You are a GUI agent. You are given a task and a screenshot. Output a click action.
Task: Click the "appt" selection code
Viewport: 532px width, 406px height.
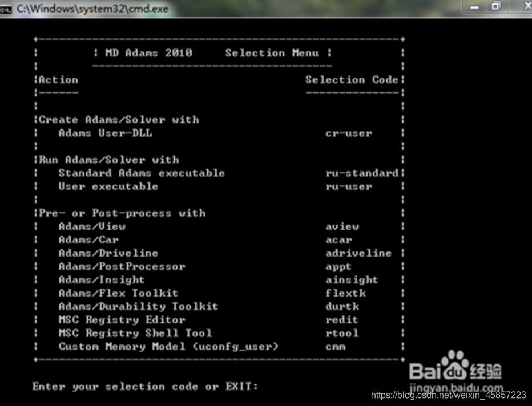[338, 267]
